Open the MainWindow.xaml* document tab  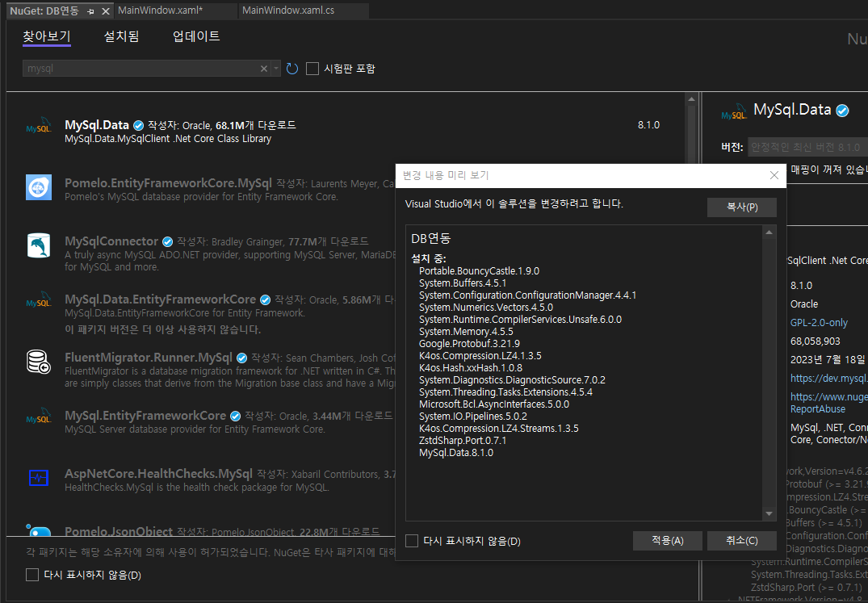coord(175,10)
